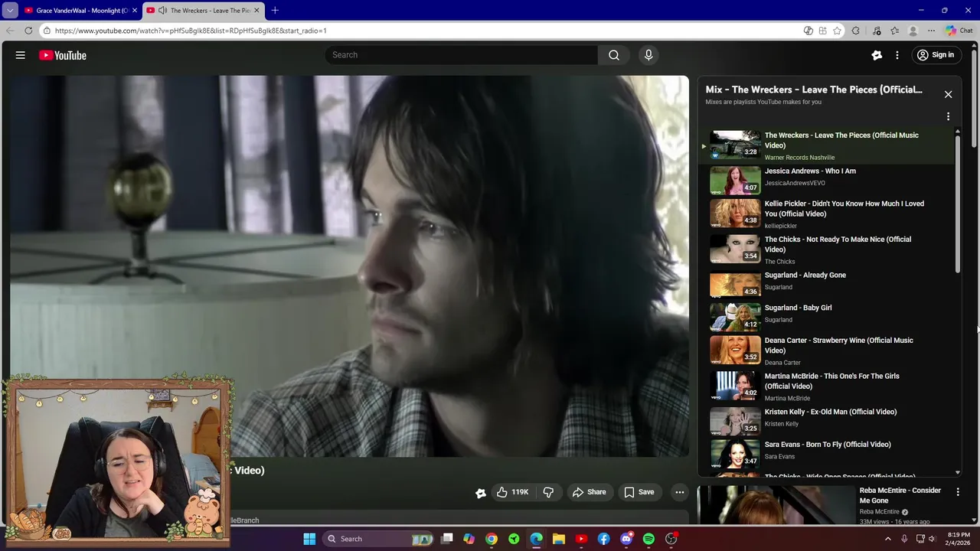Open Facebook from the taskbar
980x551 pixels.
[604, 539]
